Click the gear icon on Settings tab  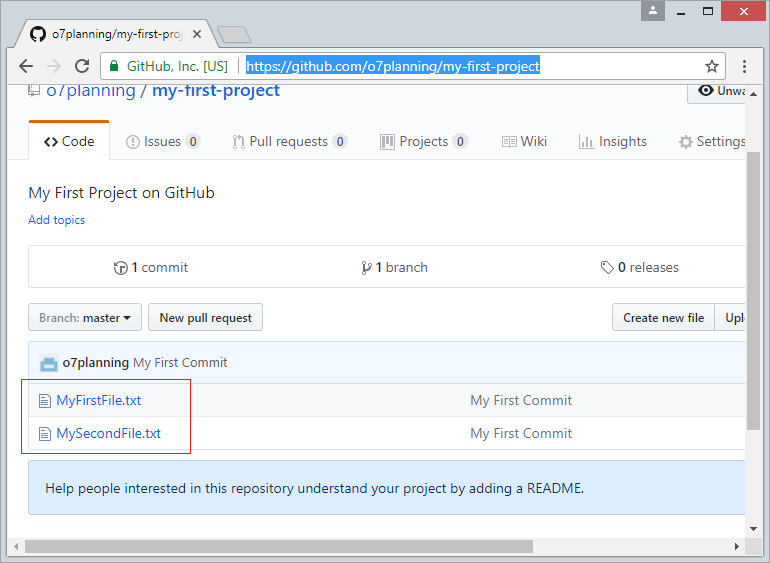tap(686, 142)
